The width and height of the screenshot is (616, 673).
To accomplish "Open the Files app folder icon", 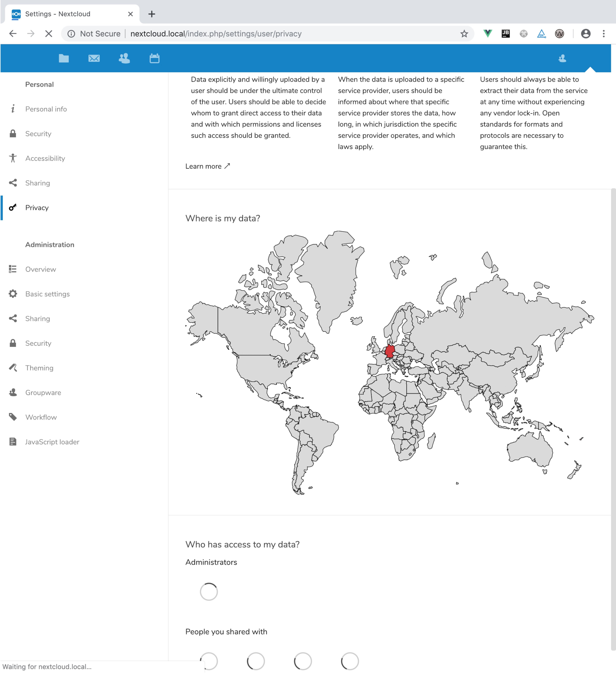I will 64,59.
